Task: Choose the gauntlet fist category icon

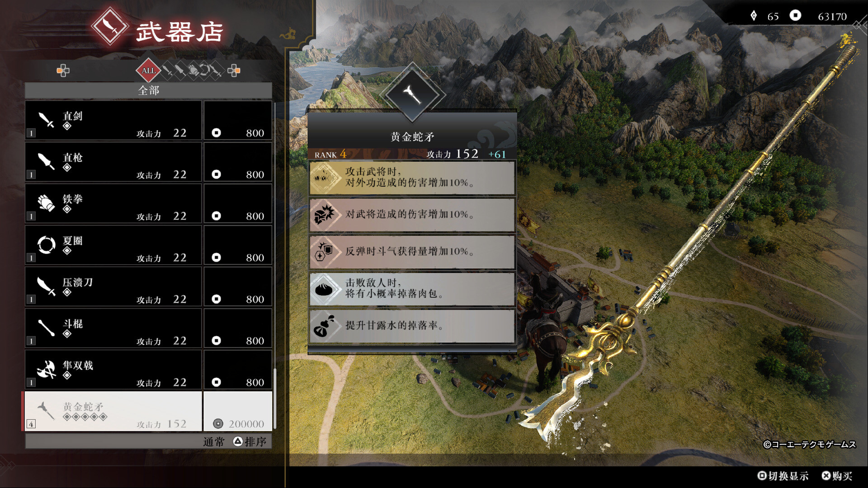Action: (193, 70)
